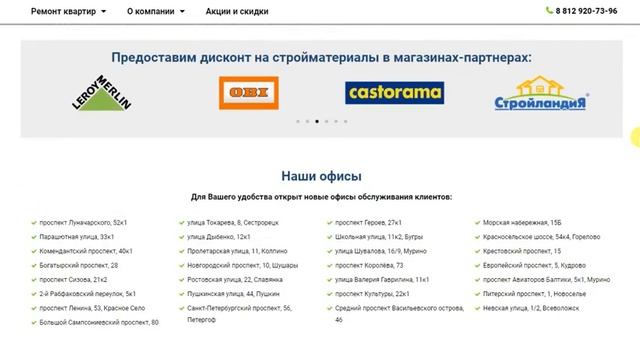The image size is (640, 360).
Task: Click checkmark beside Комендантский проспект, 40к1
Action: [x=34, y=251]
